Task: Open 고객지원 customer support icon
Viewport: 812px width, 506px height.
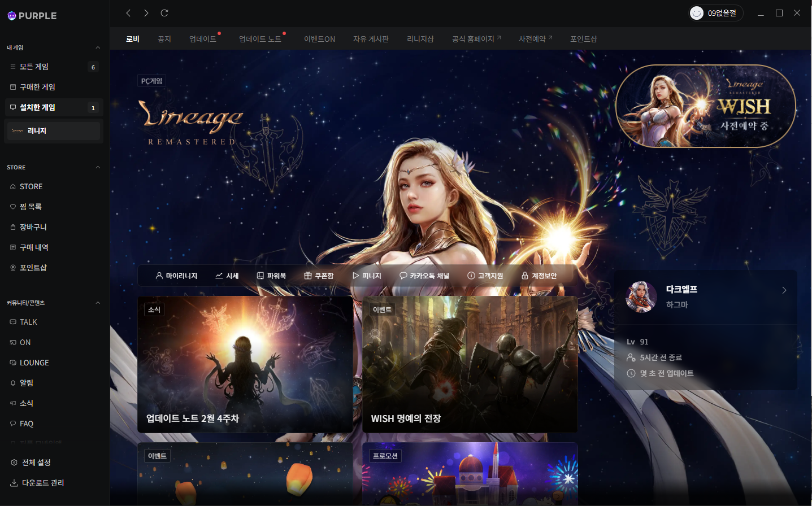Action: click(x=486, y=275)
